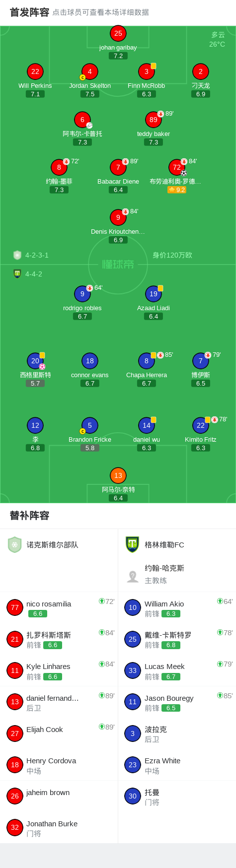Click the Knoxville team shield logo
Viewport: 236px width, 868px height.
(15, 545)
